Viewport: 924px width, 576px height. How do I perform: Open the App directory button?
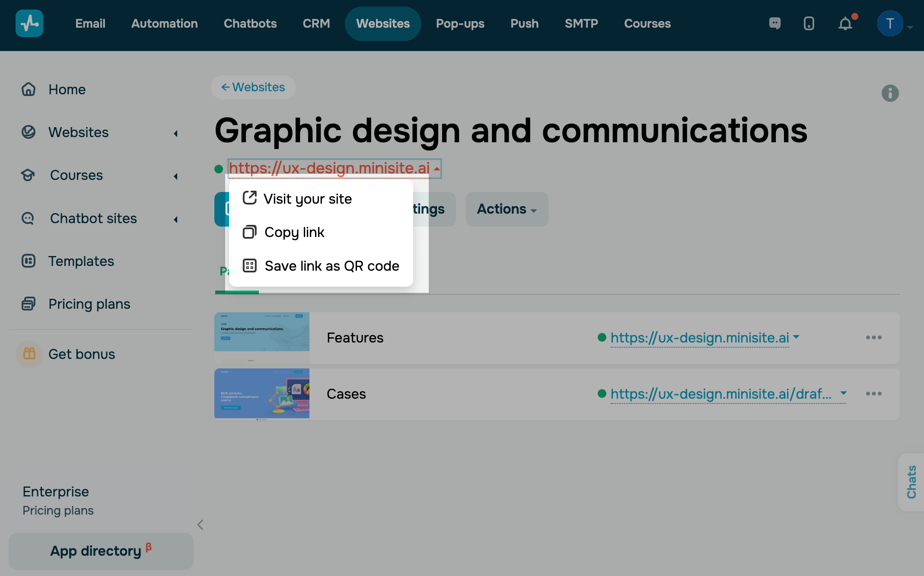point(101,551)
